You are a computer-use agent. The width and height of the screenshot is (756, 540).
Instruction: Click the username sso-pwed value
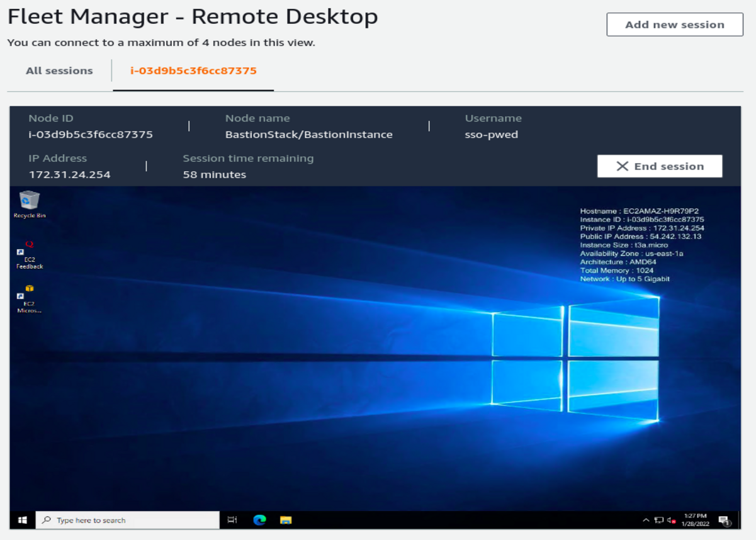pyautogui.click(x=492, y=135)
